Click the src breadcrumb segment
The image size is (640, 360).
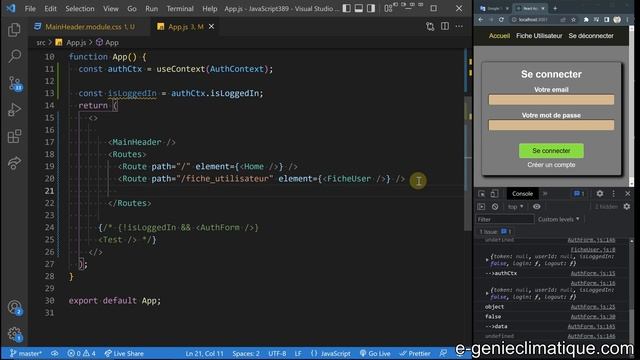(x=40, y=42)
